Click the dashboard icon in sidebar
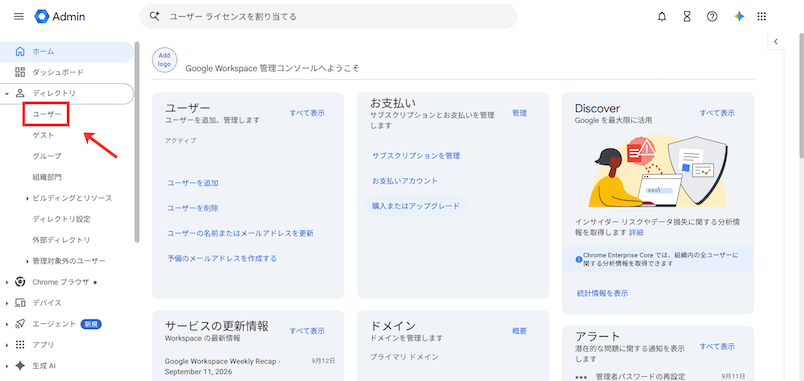 (x=20, y=72)
